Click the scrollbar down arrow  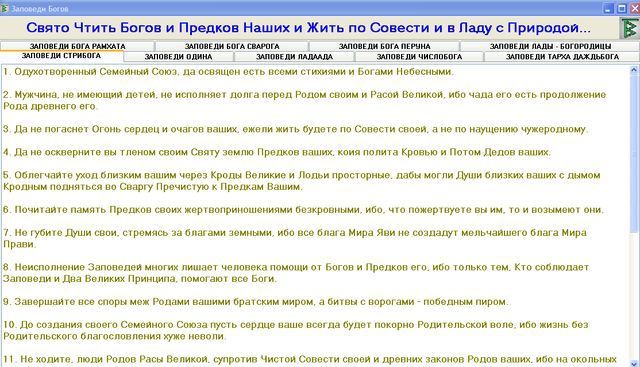click(634, 363)
